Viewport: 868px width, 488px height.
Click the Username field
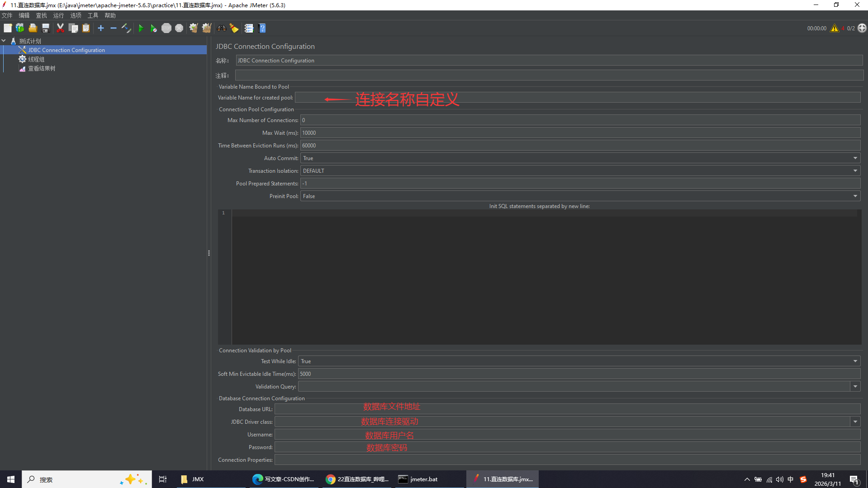(x=568, y=435)
